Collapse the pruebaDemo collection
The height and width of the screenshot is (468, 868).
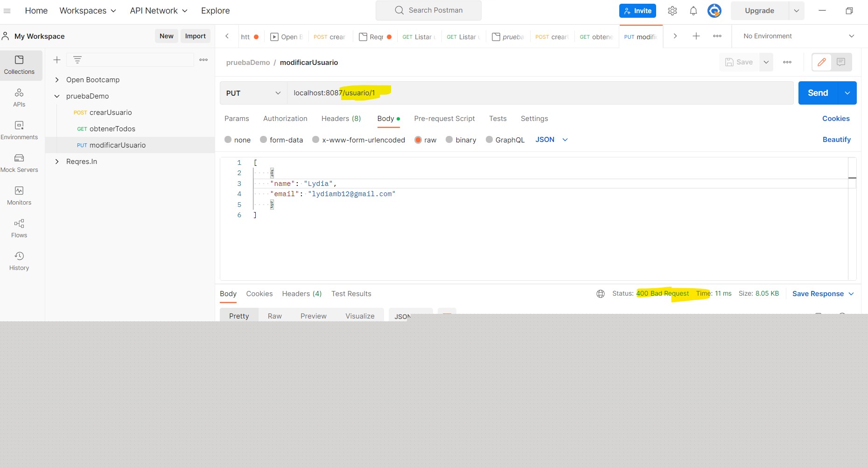(x=57, y=96)
